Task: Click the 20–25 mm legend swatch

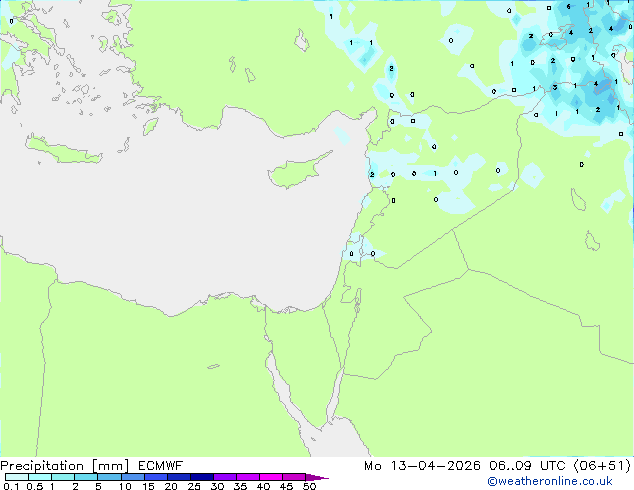Action: click(x=179, y=477)
